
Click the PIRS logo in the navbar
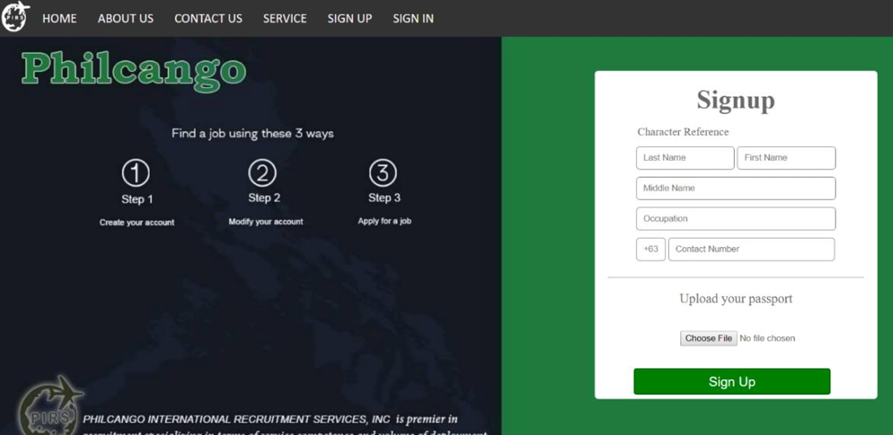point(15,17)
